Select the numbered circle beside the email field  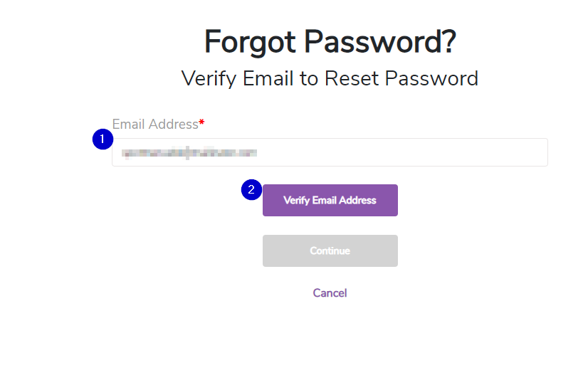[x=103, y=139]
